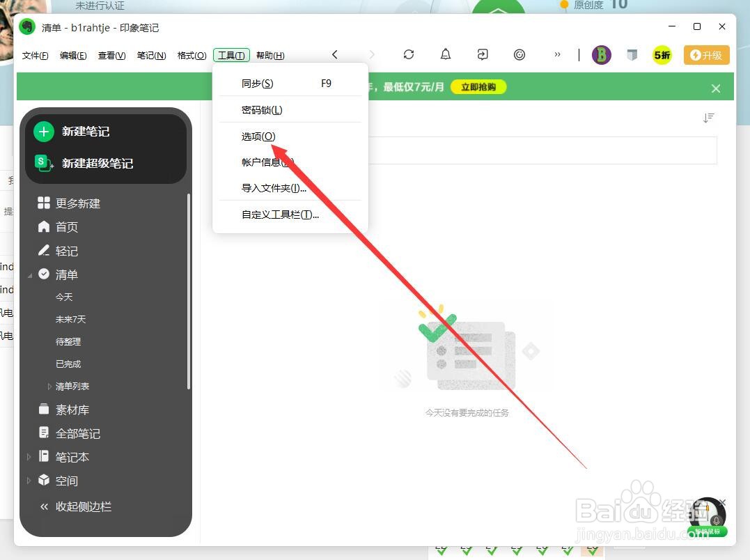The image size is (750, 560).
Task: Choose 密码锁(L) from Tools menu
Action: click(x=290, y=110)
